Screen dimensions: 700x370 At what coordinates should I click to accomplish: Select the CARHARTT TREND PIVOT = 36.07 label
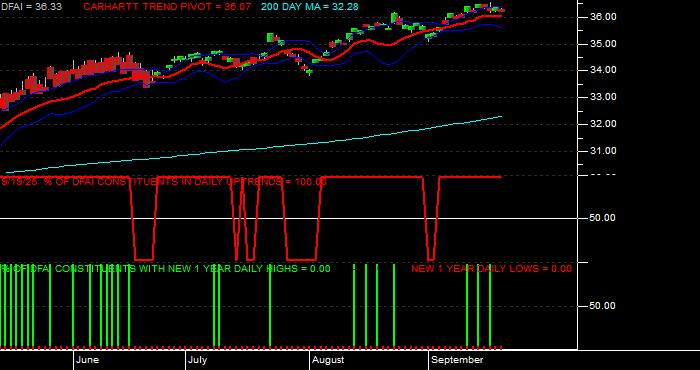click(167, 7)
